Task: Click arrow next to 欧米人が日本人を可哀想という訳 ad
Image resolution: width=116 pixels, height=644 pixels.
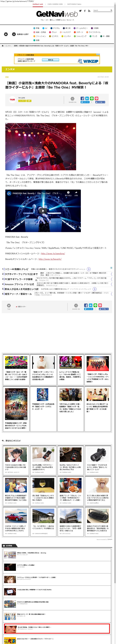Action: (x=95, y=289)
